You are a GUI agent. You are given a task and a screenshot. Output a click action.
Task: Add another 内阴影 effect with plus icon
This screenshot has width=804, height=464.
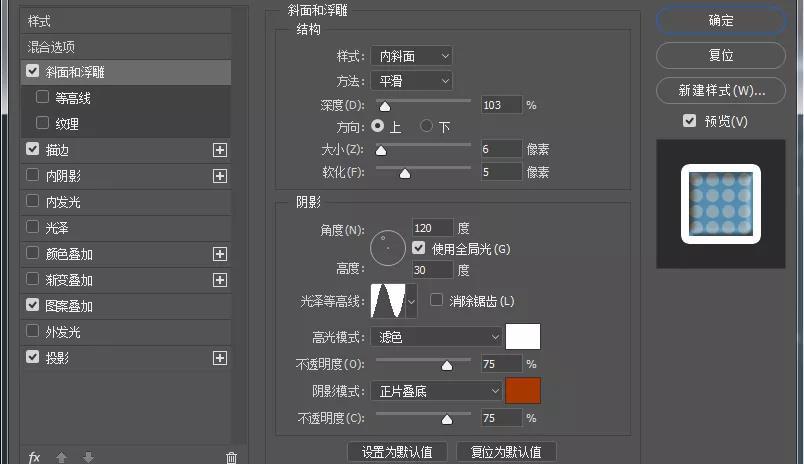coord(220,176)
